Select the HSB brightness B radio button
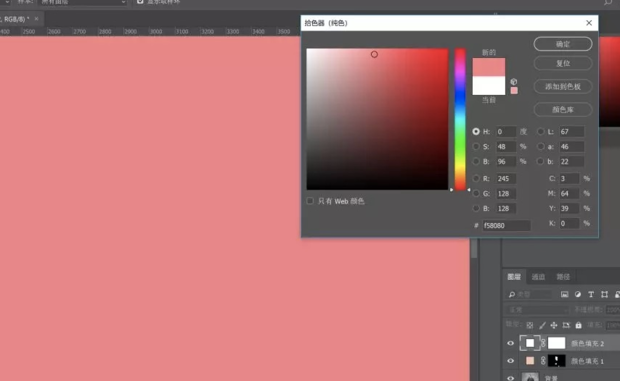 pyautogui.click(x=476, y=161)
